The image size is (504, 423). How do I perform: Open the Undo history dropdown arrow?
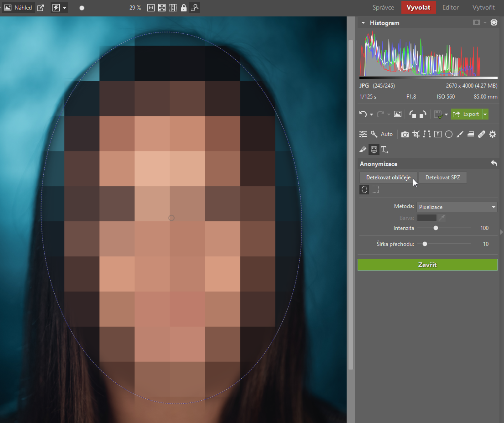[371, 115]
